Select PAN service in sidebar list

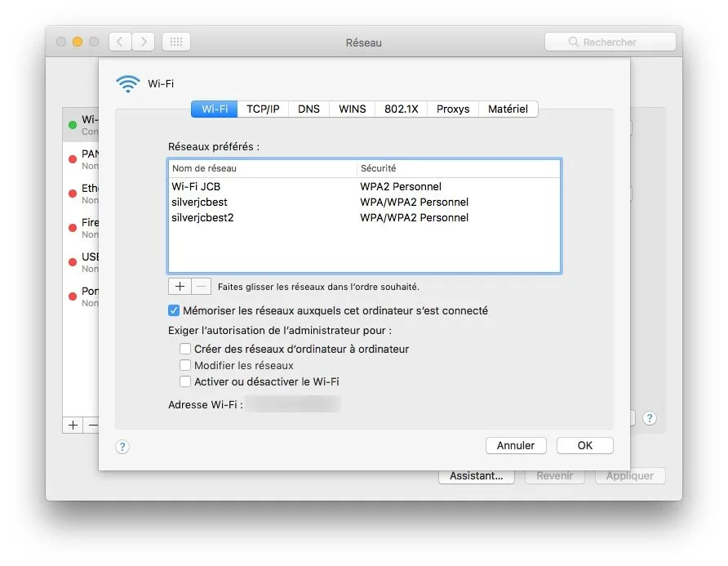[x=82, y=159]
